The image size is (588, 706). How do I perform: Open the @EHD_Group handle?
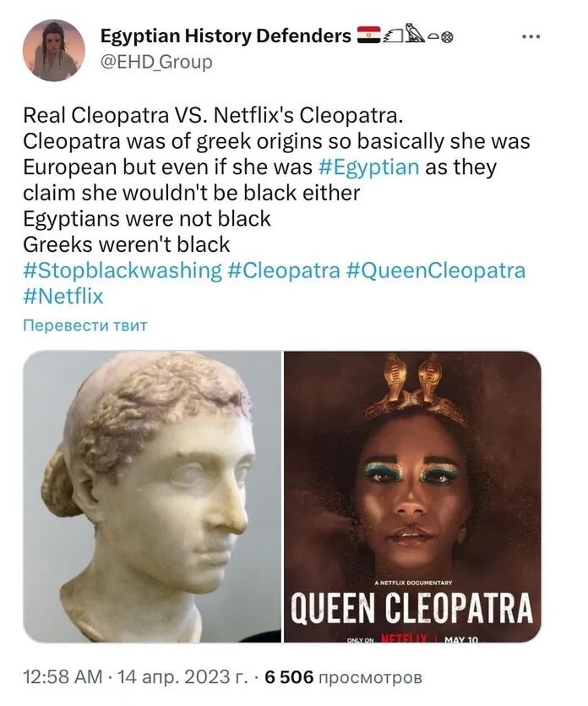156,62
